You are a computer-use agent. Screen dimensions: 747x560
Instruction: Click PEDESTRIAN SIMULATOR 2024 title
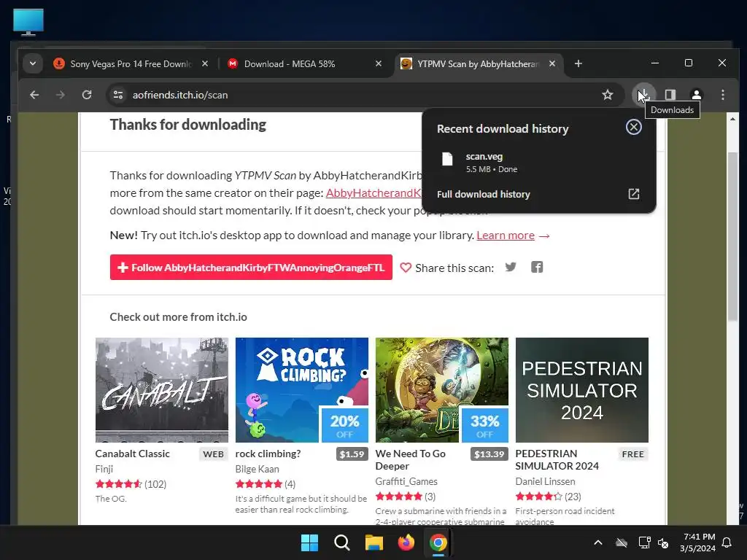[557, 459]
